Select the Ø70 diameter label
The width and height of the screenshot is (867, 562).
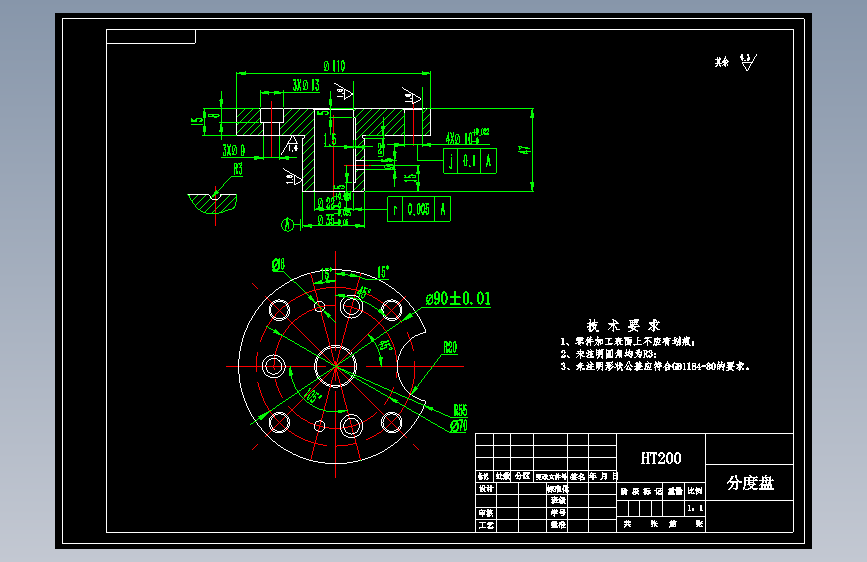(459, 425)
